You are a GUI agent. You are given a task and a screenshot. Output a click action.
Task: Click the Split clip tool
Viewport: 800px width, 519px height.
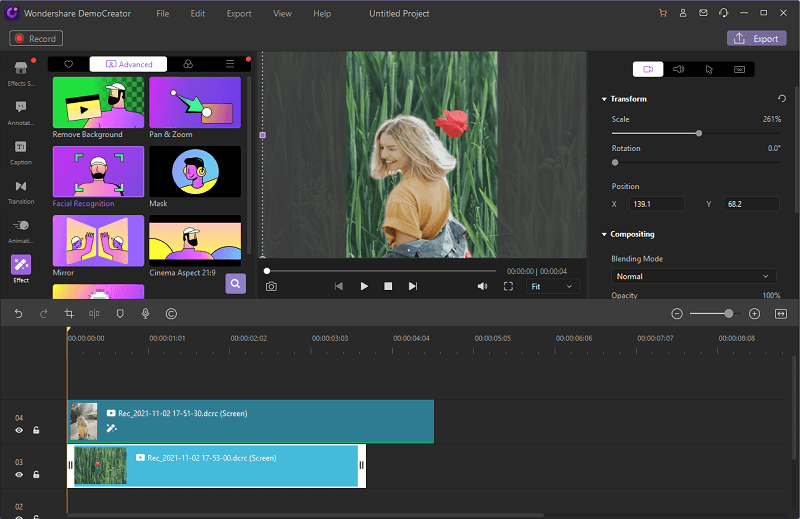(94, 313)
